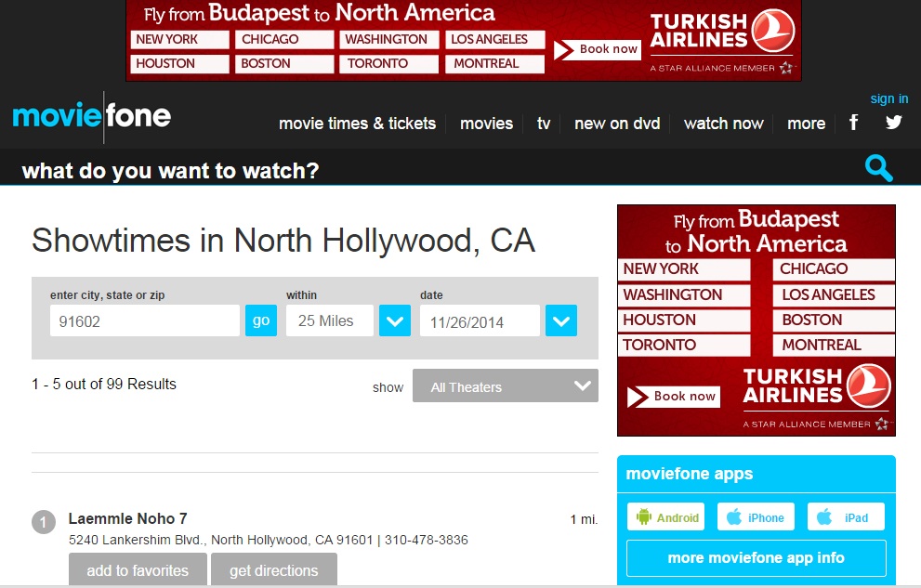The image size is (921, 588).
Task: Select LOS ANGELES in sidebar ad
Action: point(835,295)
